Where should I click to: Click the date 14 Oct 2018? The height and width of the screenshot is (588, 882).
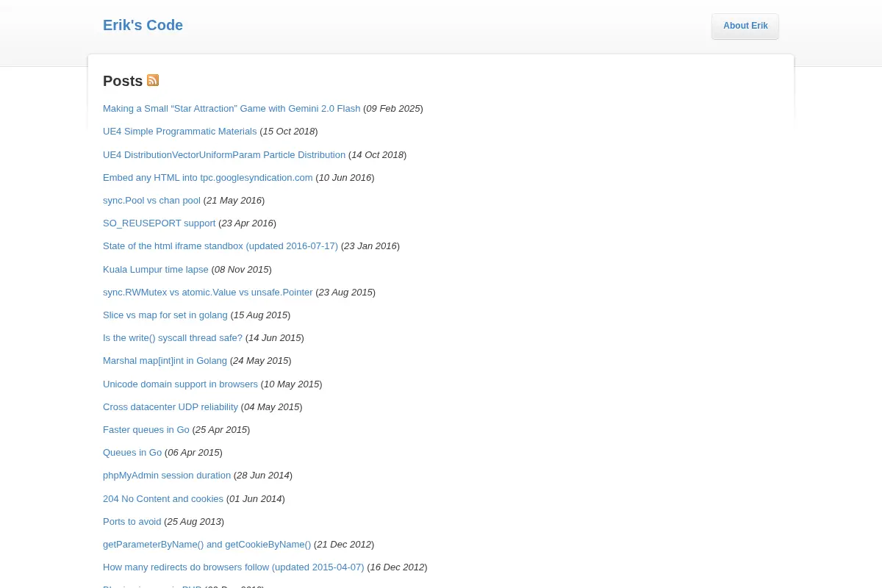coord(377,154)
